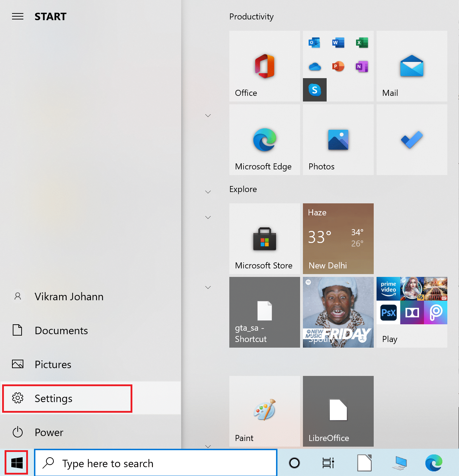Viewport: 459px width, 476px height.
Task: Open Settings from the Start menu
Action: (91, 398)
